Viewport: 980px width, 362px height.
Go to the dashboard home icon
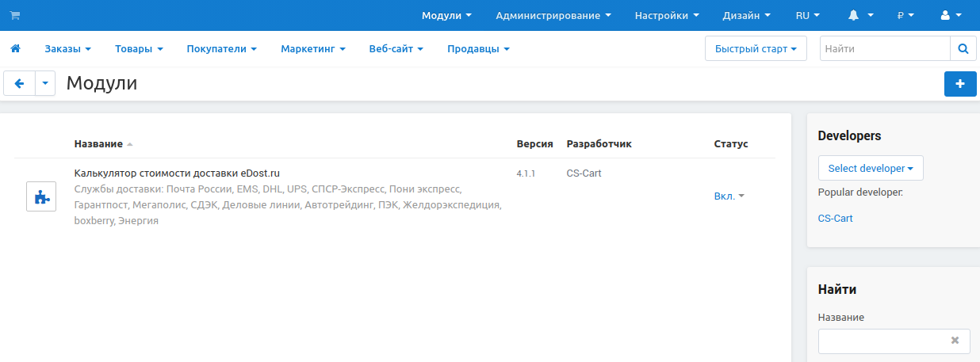tap(15, 49)
